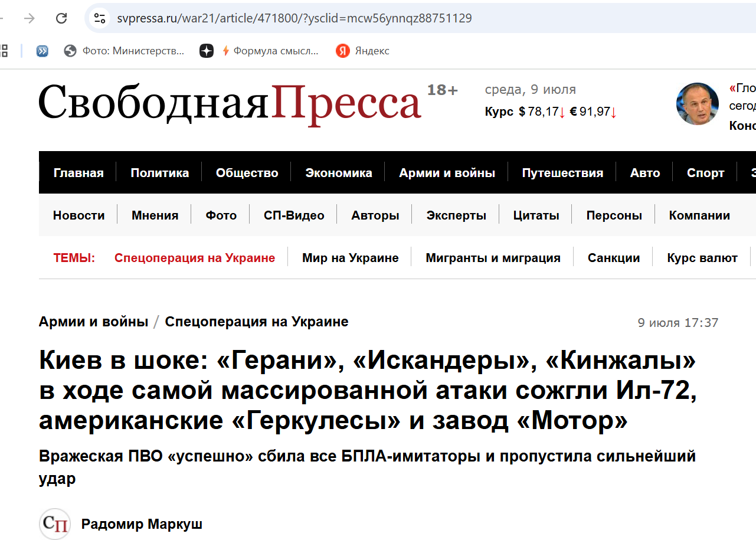Click 'Спецоперация на Украине' breadcrumb above headline
756x540 pixels.
tap(257, 322)
